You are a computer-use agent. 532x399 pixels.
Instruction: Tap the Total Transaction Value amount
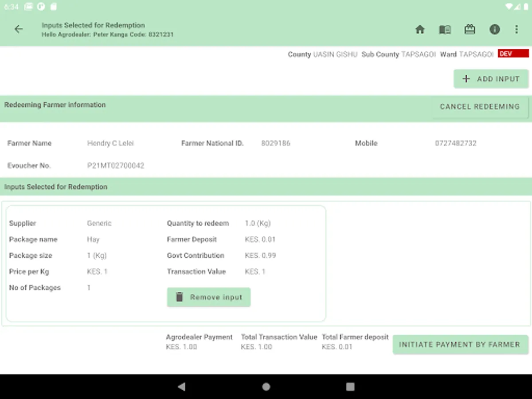256,347
